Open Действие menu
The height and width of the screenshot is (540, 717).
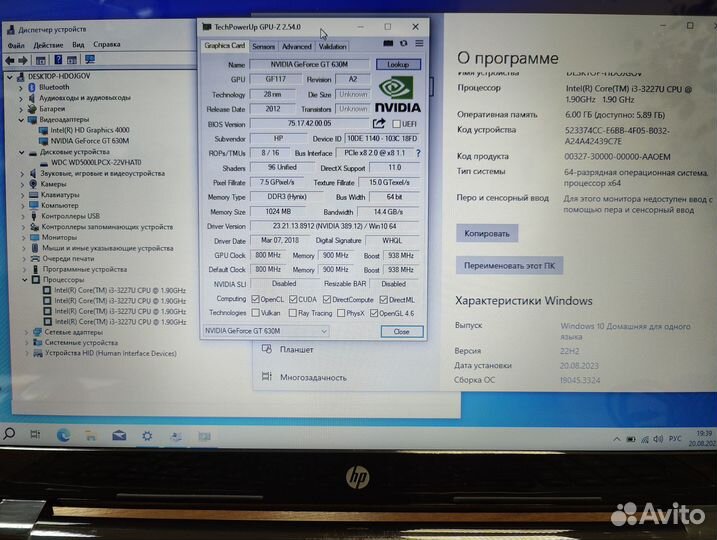[48, 45]
